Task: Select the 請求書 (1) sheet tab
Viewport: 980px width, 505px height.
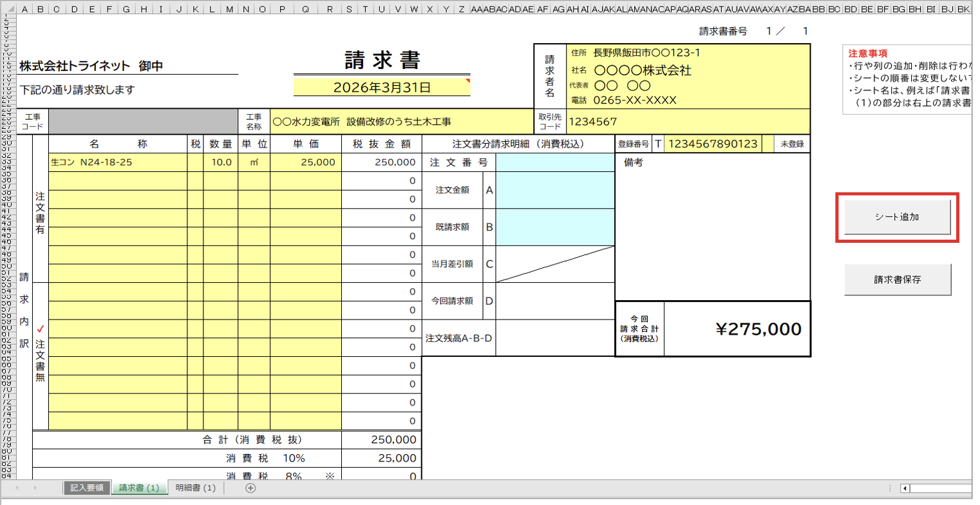Action: point(138,488)
